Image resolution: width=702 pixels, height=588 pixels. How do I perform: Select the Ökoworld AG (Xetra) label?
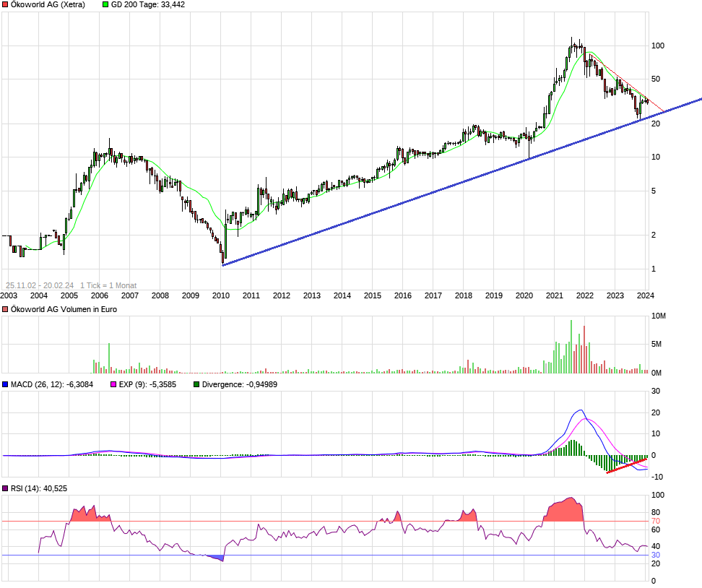pyautogui.click(x=48, y=5)
